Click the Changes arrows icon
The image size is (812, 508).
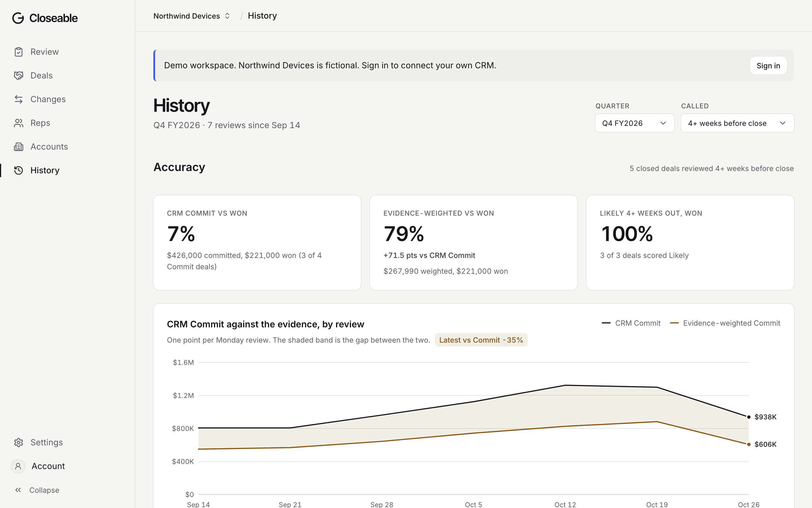[18, 99]
